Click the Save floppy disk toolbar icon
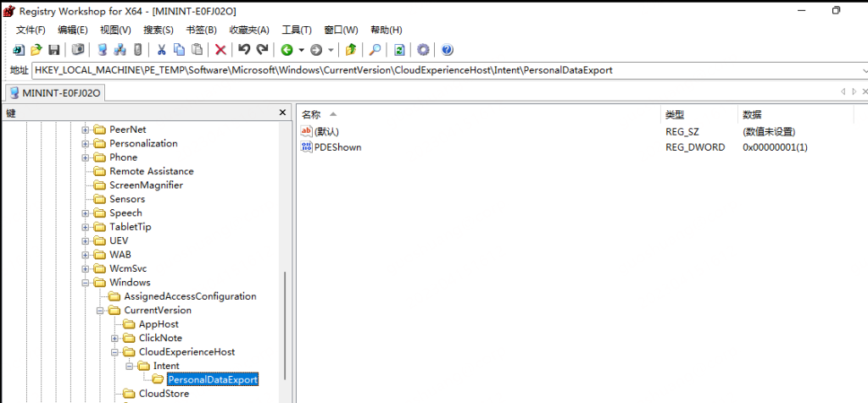868x403 pixels. point(53,50)
